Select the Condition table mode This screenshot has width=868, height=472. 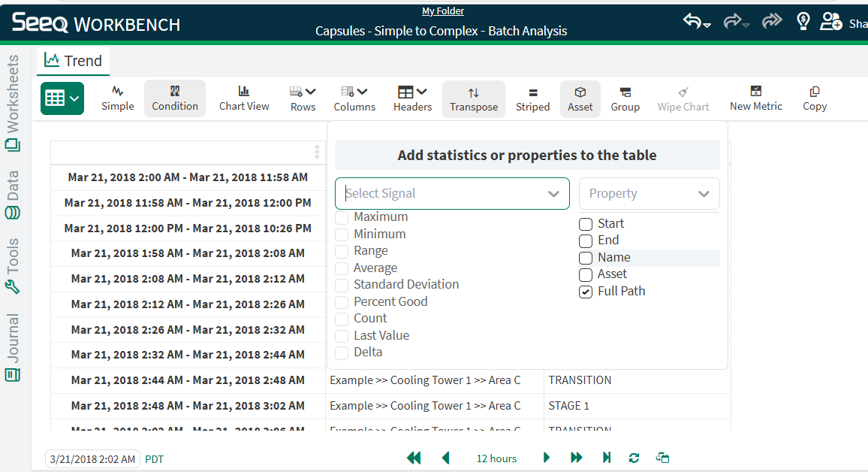click(174, 98)
